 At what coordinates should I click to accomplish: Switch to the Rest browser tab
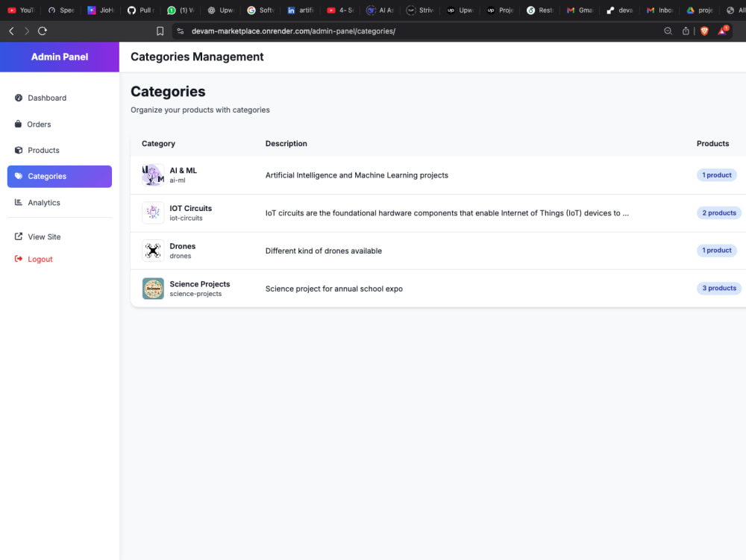click(x=540, y=10)
